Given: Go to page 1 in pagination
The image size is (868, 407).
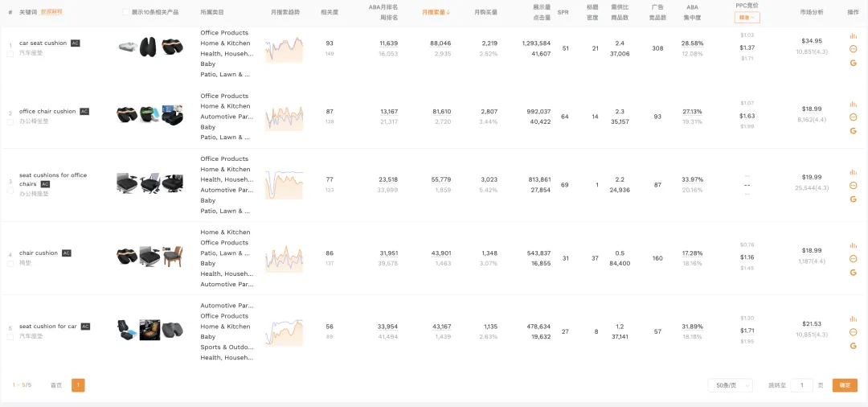Looking at the screenshot, I should 78,385.
